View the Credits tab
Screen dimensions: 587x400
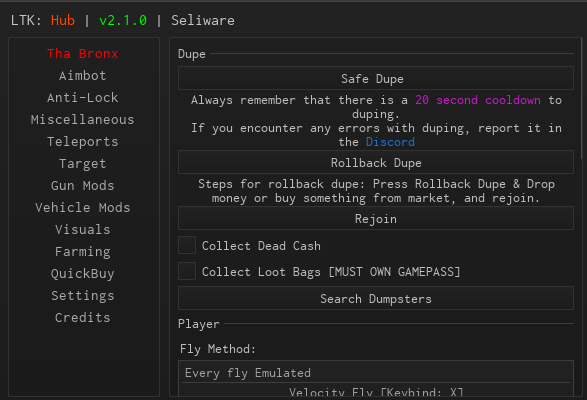point(83,318)
